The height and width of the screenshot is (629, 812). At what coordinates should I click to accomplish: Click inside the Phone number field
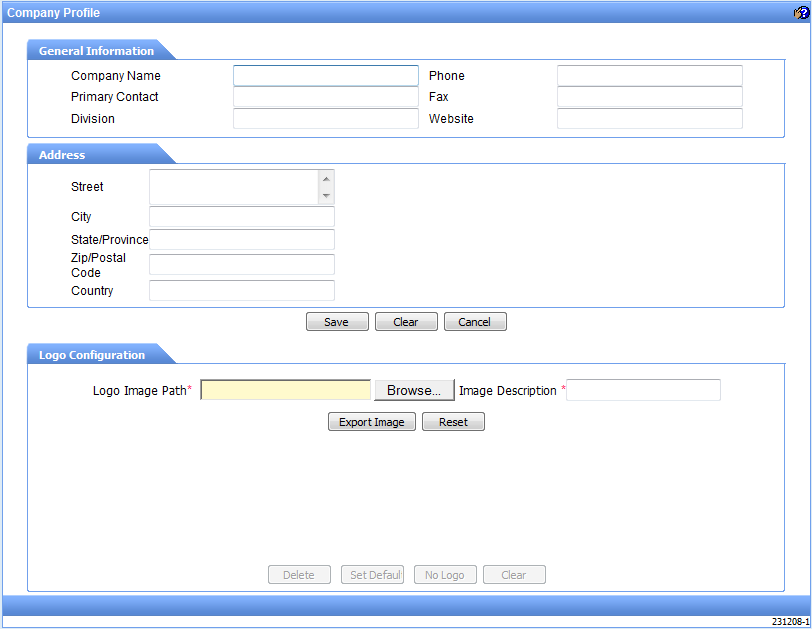650,75
